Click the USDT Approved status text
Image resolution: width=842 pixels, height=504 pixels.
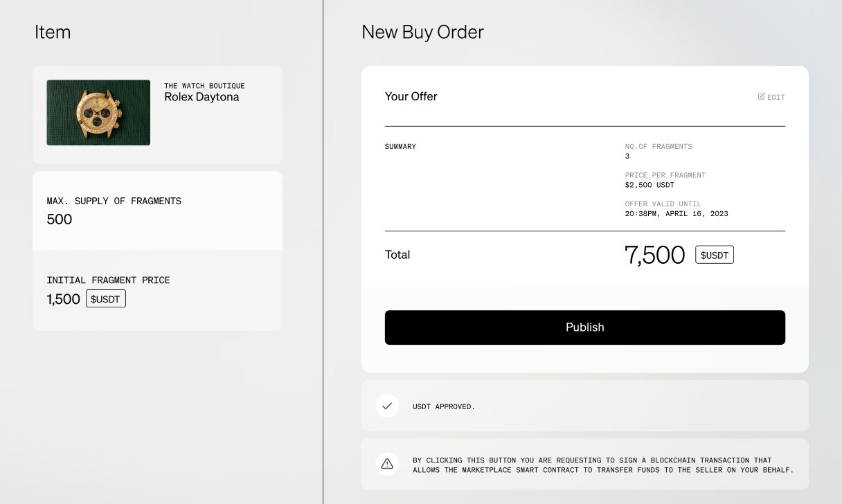(x=444, y=406)
